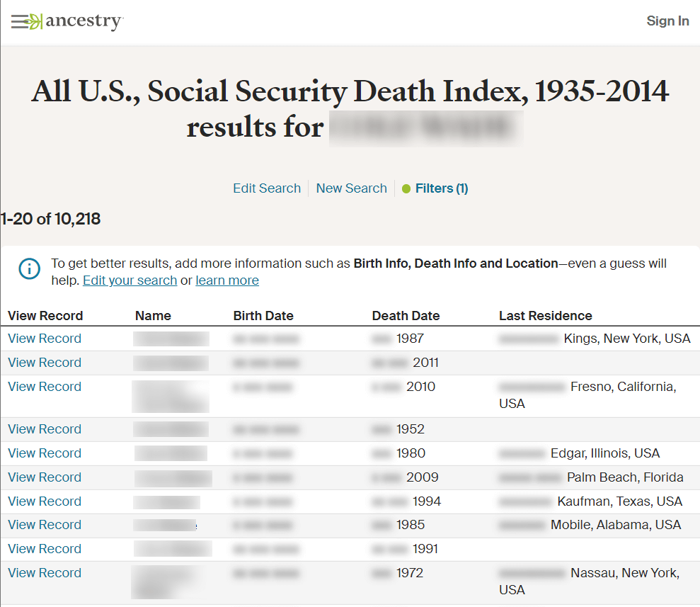Viewport: 700px width, 607px height.
Task: View Record for Mobile, Alabama entry
Action: click(x=45, y=525)
